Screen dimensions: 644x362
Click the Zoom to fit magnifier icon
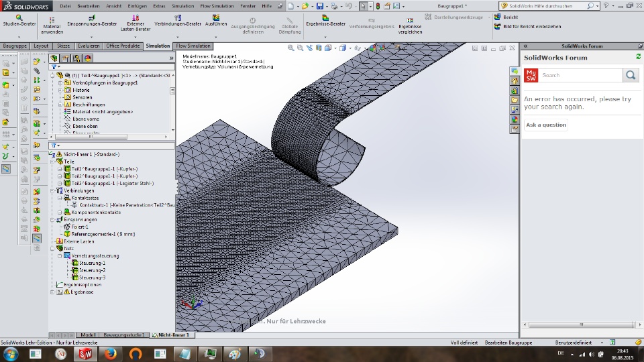pyautogui.click(x=290, y=48)
